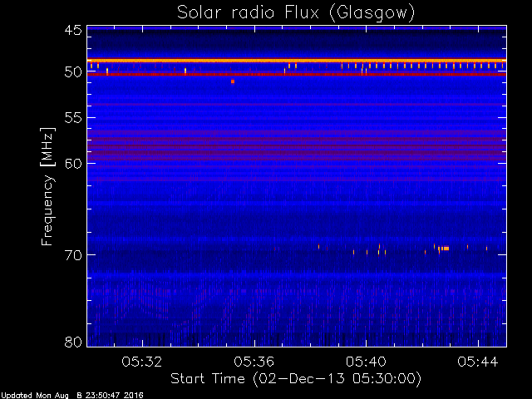Click the plot title 'Solar radio Flux (Glasgow)'
The image size is (532, 399).
296,12
